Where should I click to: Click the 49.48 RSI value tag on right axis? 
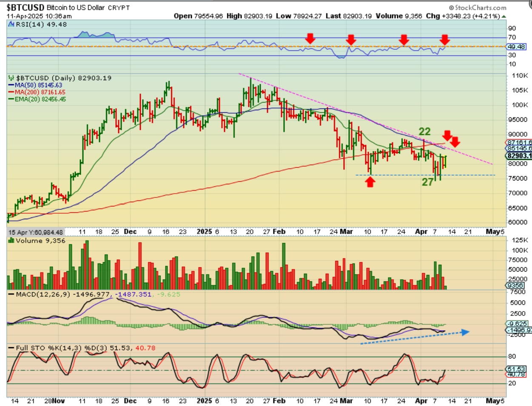click(516, 46)
